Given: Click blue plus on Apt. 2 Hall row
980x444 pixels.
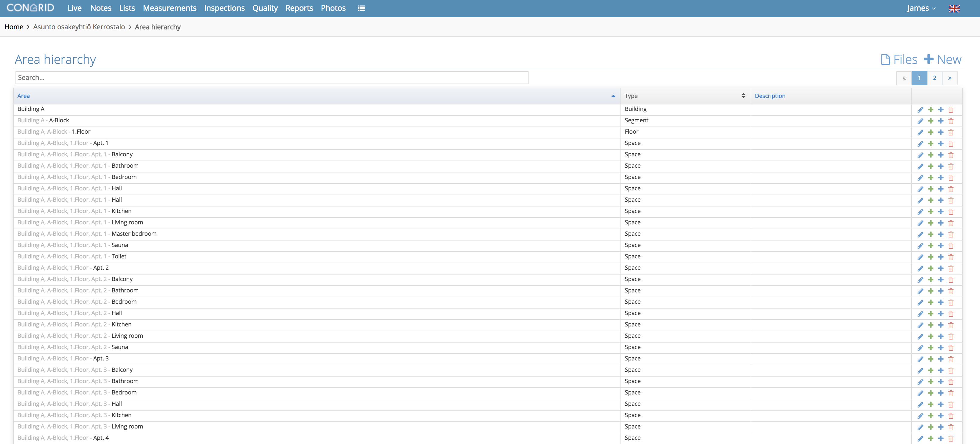Looking at the screenshot, I should click(x=940, y=314).
